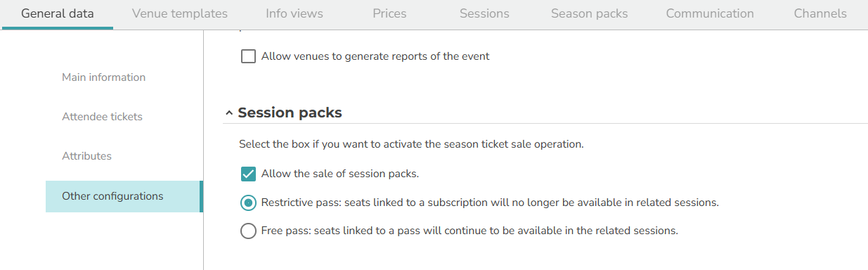The width and height of the screenshot is (868, 270).
Task: Click the Free pass description label
Action: tap(469, 231)
